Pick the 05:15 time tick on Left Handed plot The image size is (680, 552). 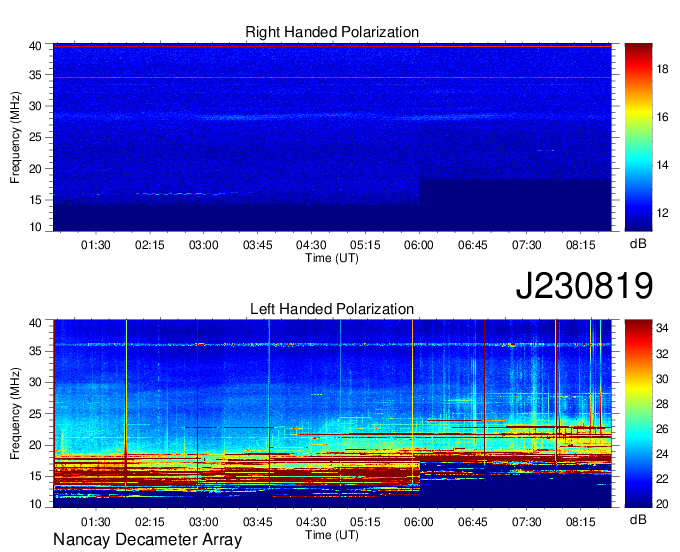pyautogui.click(x=365, y=522)
